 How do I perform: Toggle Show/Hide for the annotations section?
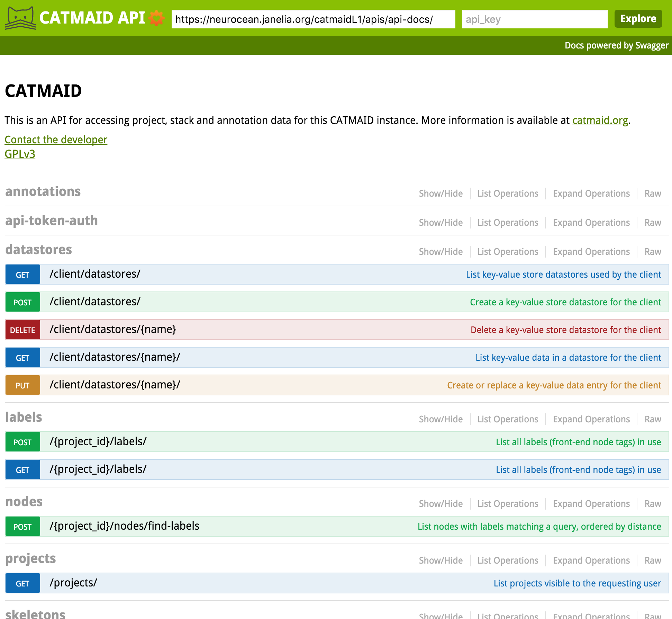click(441, 194)
